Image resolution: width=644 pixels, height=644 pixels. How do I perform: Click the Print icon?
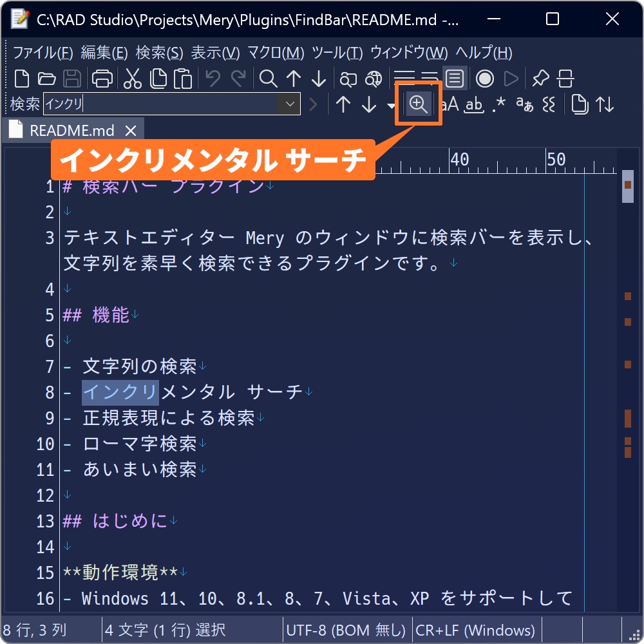pos(102,79)
